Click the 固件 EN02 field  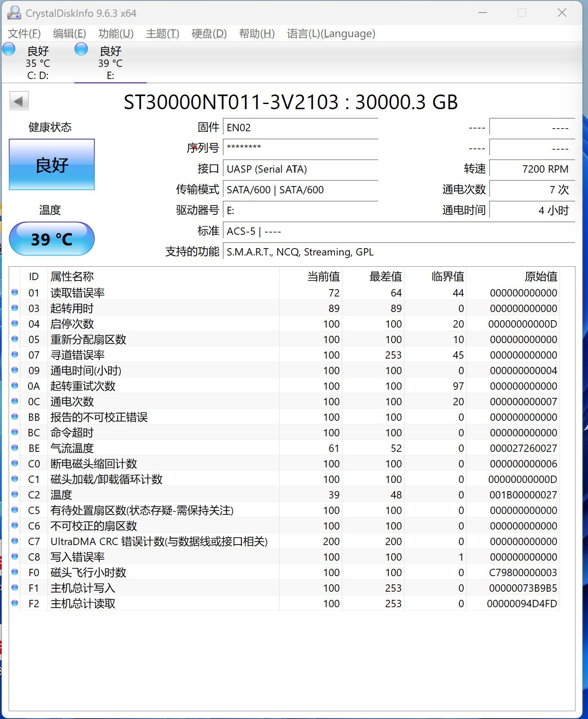[300, 128]
